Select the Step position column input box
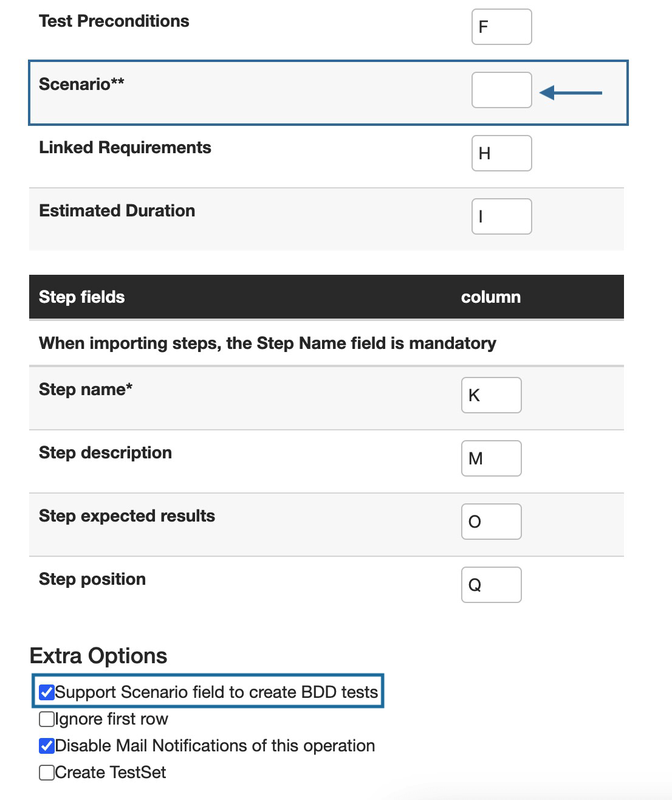The width and height of the screenshot is (672, 800). coord(491,585)
